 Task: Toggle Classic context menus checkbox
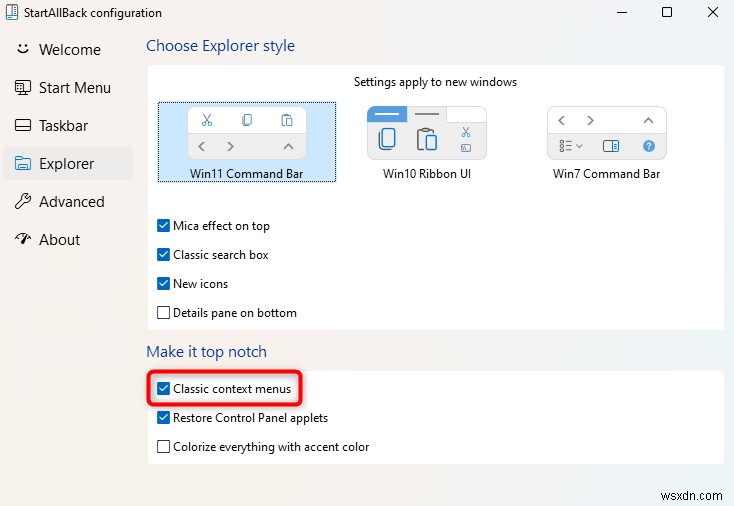163,389
